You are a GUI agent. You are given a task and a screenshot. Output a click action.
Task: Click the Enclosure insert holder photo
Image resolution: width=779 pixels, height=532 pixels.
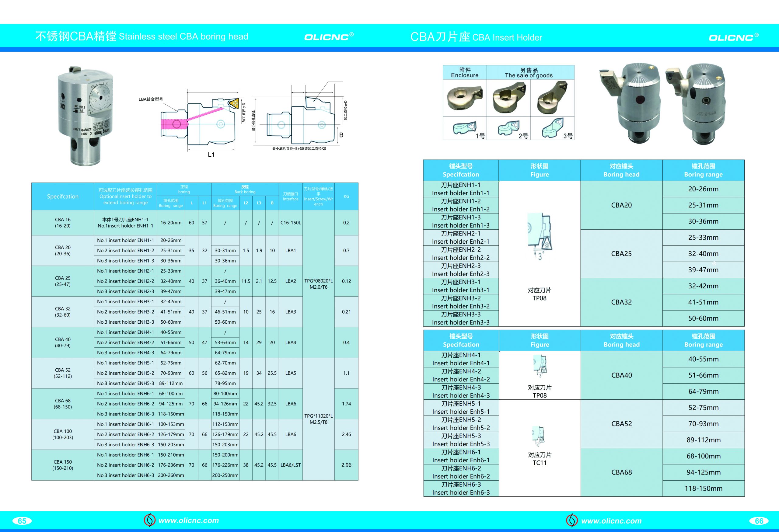(x=465, y=98)
